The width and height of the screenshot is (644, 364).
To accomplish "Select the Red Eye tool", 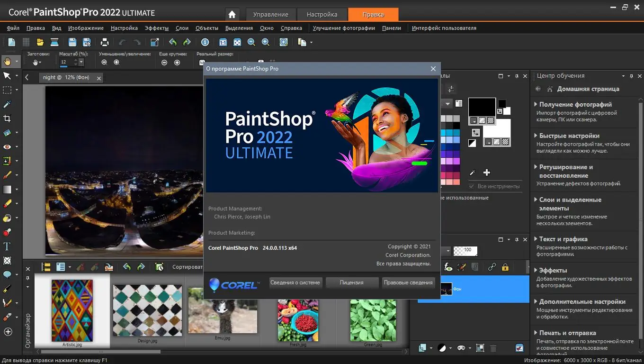I will [7, 147].
